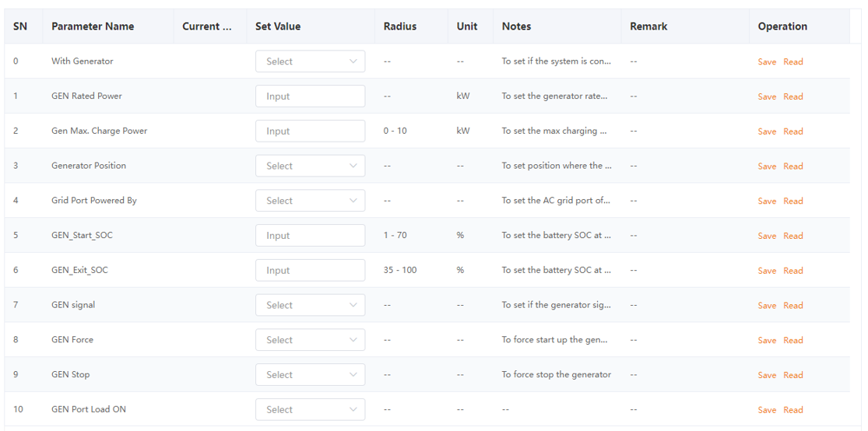Click the truncated Current column header
Viewport: 868px width, 431px height.
[207, 26]
